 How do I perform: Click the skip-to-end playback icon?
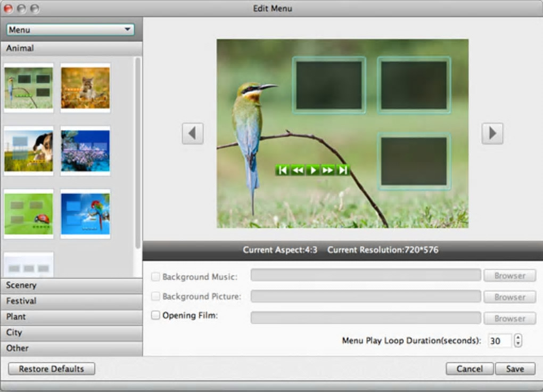342,170
